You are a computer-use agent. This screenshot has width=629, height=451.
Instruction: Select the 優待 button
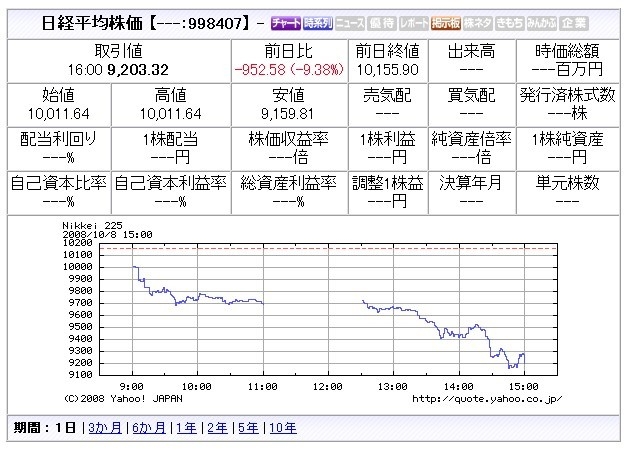click(381, 23)
